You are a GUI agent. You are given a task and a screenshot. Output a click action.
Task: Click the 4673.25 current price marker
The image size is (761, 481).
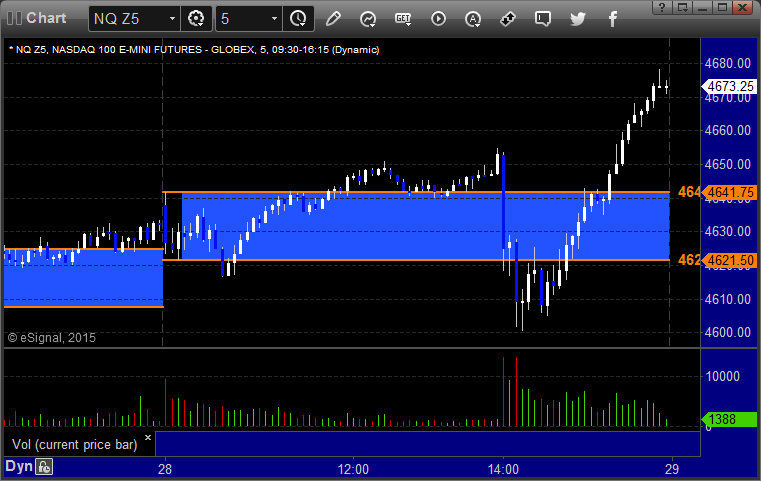730,86
